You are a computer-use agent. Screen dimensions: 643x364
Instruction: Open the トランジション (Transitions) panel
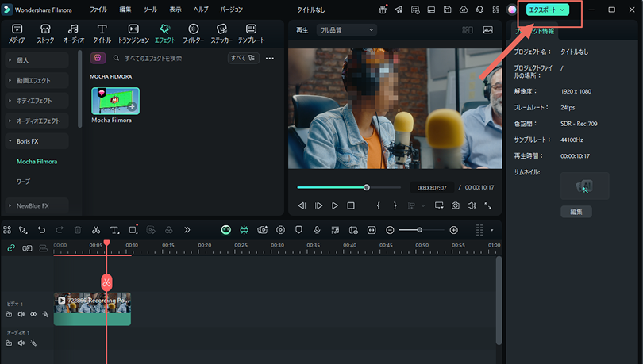133,33
